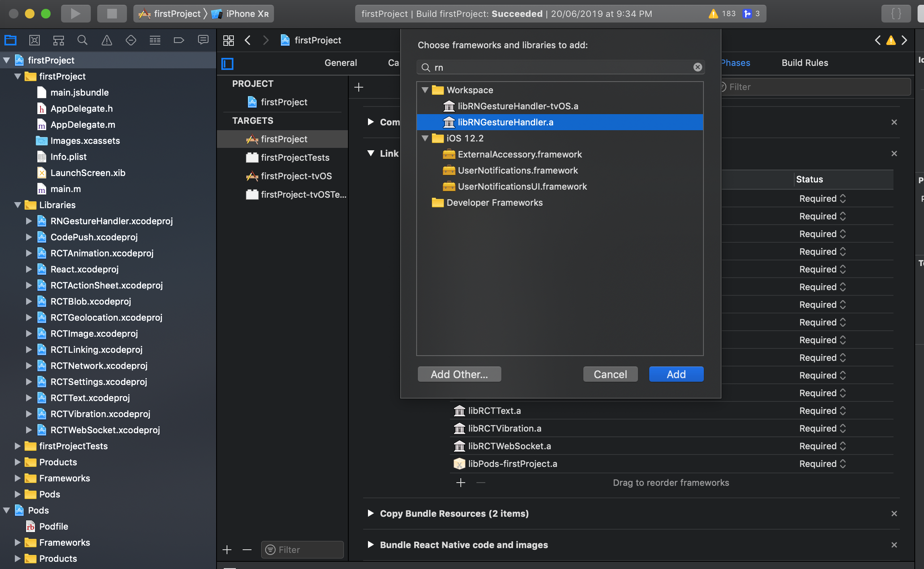Image resolution: width=924 pixels, height=569 pixels.
Task: Open the Issue navigator warning icon
Action: [x=106, y=40]
